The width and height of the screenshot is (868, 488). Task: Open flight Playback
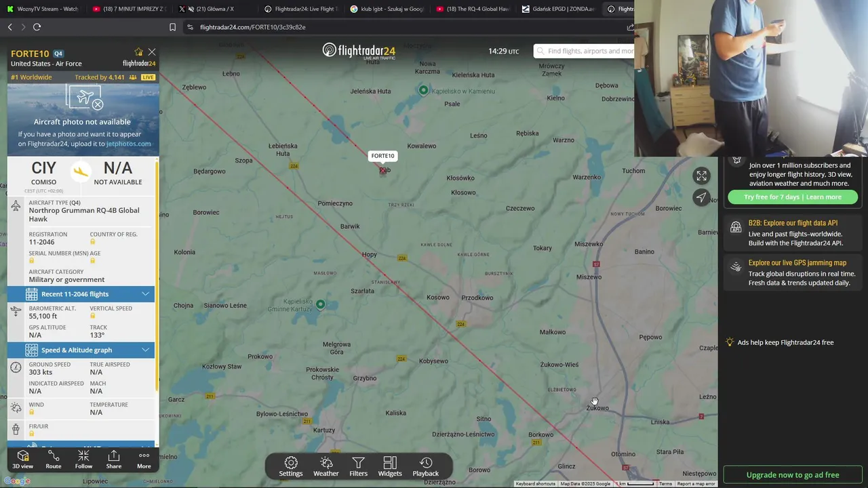coord(426,466)
